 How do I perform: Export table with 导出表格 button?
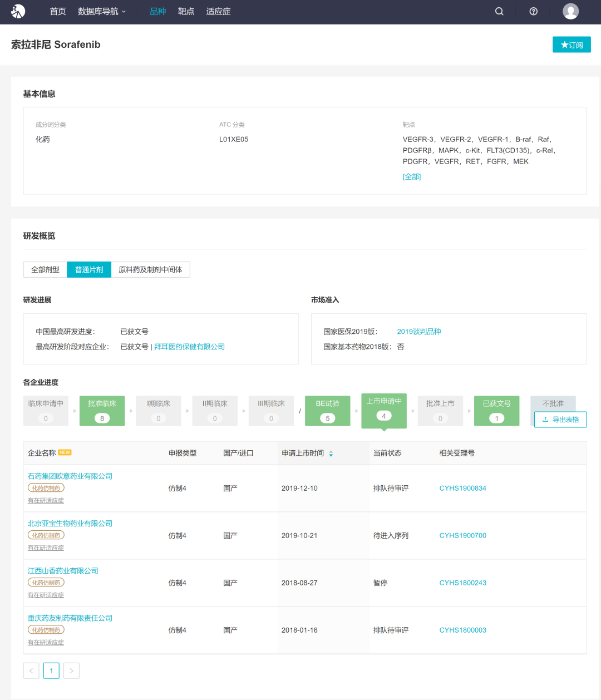pos(560,420)
